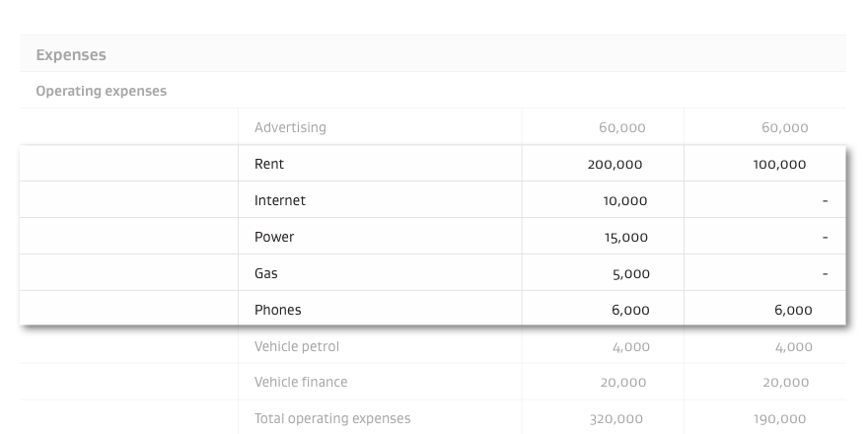Select the Expenses section header
The height and width of the screenshot is (434, 868).
point(71,55)
